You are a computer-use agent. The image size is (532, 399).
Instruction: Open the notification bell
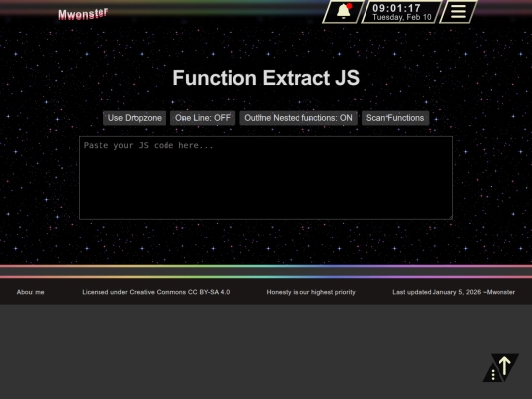click(x=344, y=11)
